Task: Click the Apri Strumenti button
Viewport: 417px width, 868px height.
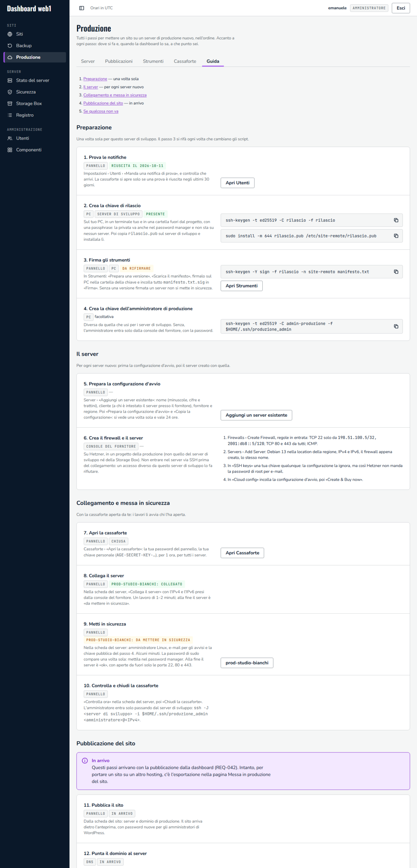Action: click(x=242, y=286)
